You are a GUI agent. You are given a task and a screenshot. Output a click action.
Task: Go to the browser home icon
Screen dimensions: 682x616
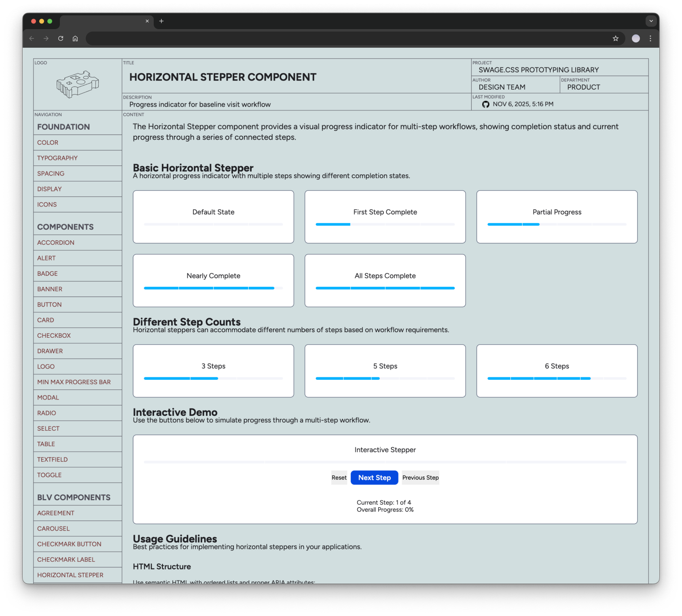pos(75,38)
